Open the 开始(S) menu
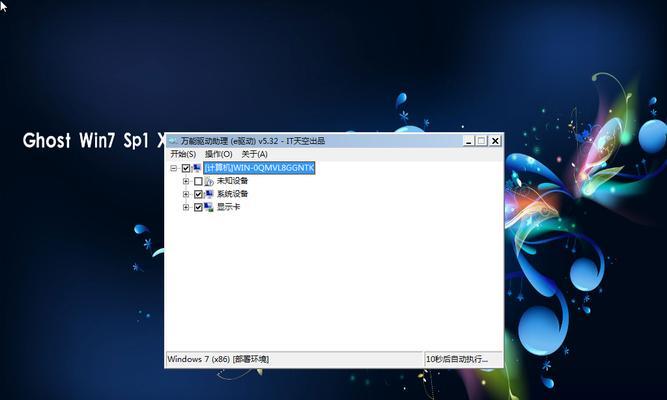 (183, 154)
